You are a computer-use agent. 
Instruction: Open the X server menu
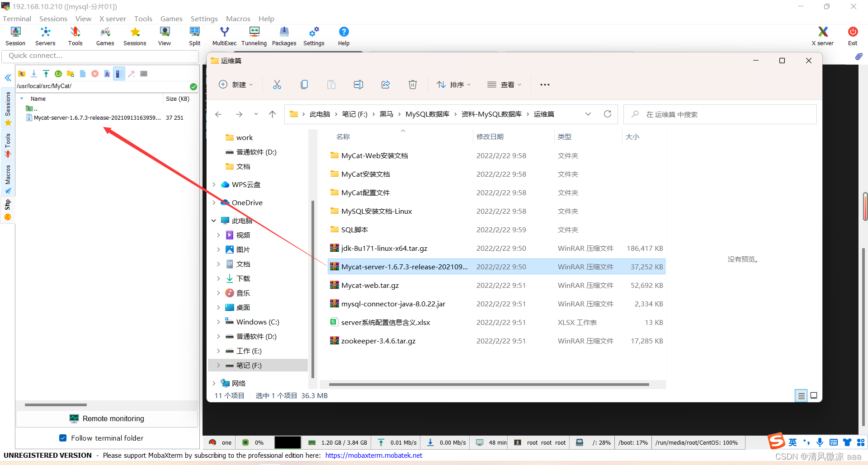[113, 19]
